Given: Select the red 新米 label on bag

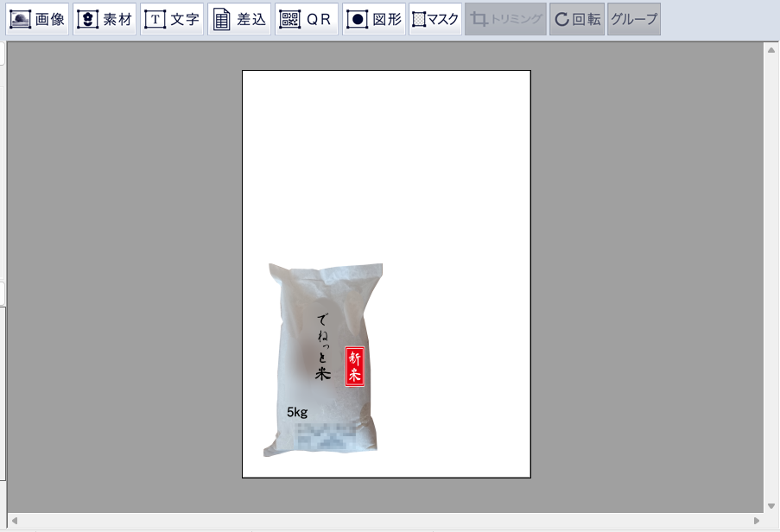Looking at the screenshot, I should (x=354, y=367).
